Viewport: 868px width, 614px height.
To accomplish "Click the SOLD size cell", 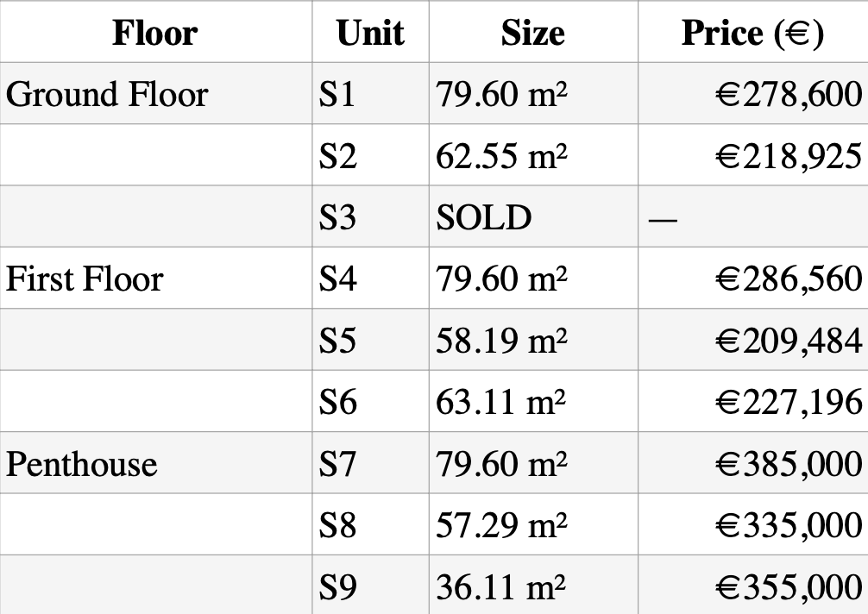I will click(484, 217).
